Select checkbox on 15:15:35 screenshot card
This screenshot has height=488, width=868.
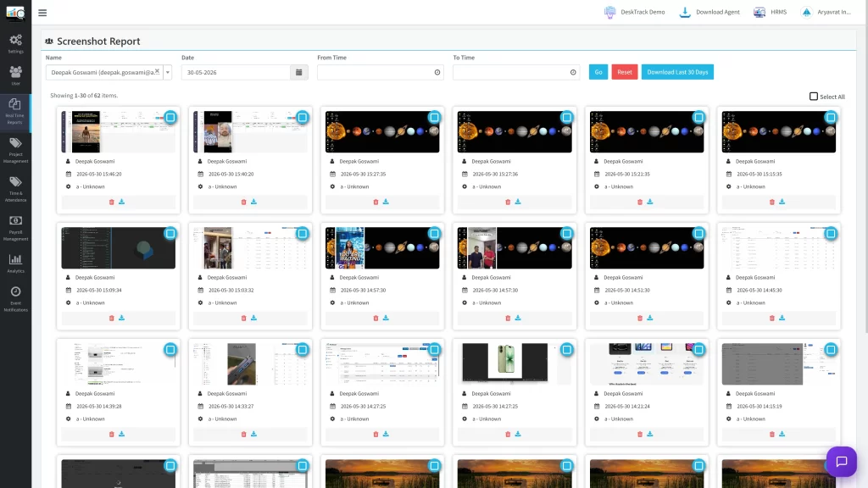(831, 117)
